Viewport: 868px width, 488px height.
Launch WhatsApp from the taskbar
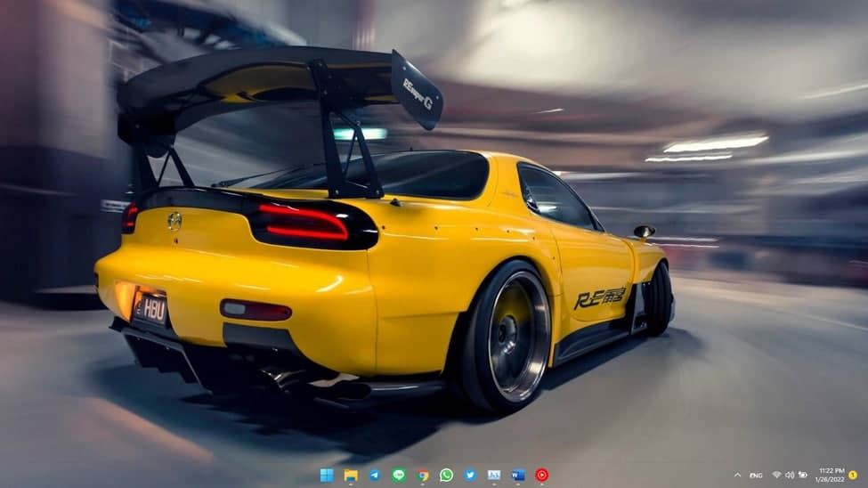coord(446,475)
